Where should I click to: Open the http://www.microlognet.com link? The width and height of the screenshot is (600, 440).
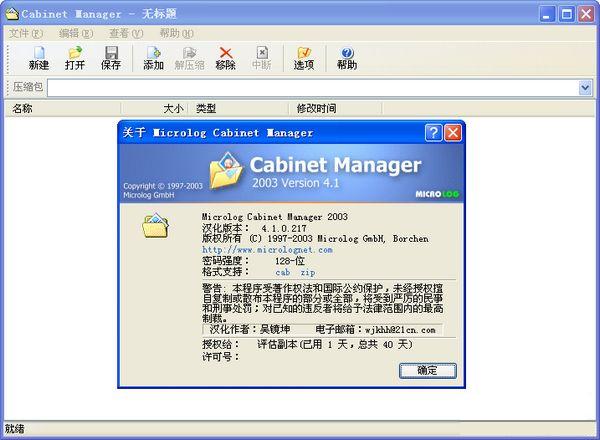tap(267, 250)
